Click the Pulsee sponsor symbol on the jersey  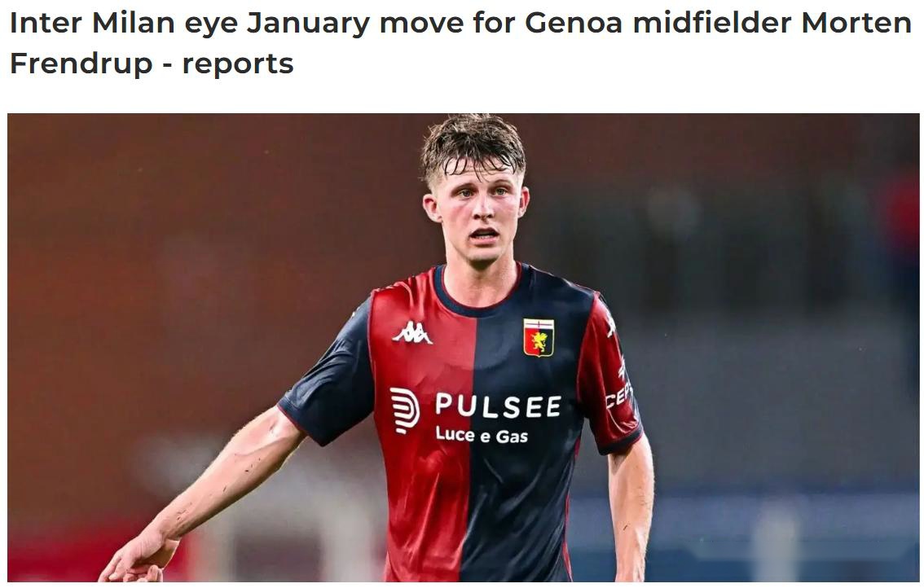click(x=404, y=410)
